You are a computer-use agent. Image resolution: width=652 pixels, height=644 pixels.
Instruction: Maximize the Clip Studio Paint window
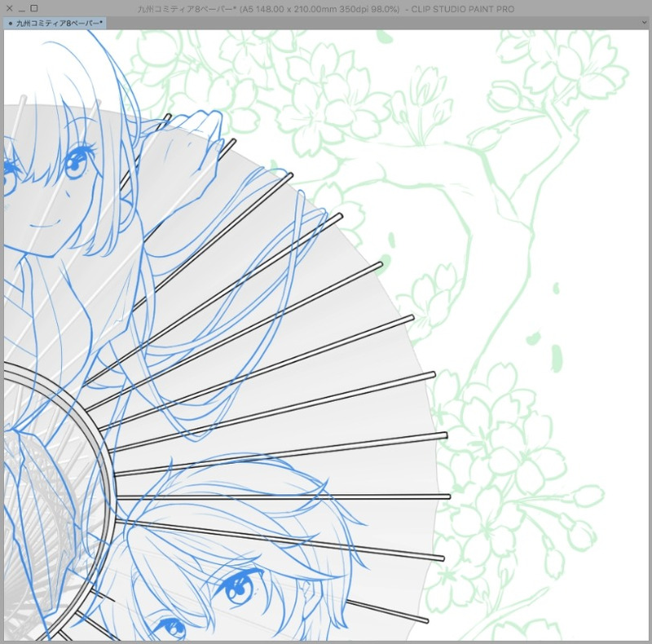34,8
